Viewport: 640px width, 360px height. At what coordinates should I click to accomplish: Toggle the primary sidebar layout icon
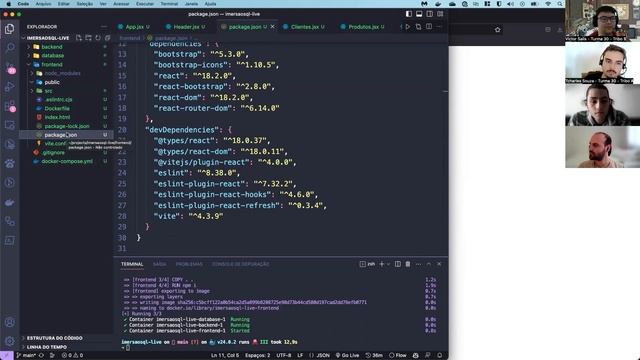coord(409,14)
